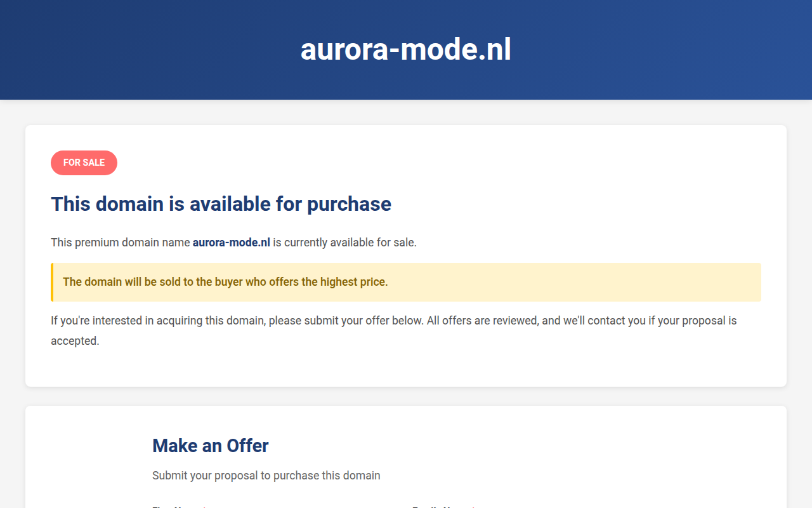Click heading 'This domain is available for purchase'
The image size is (812, 508).
click(x=221, y=204)
